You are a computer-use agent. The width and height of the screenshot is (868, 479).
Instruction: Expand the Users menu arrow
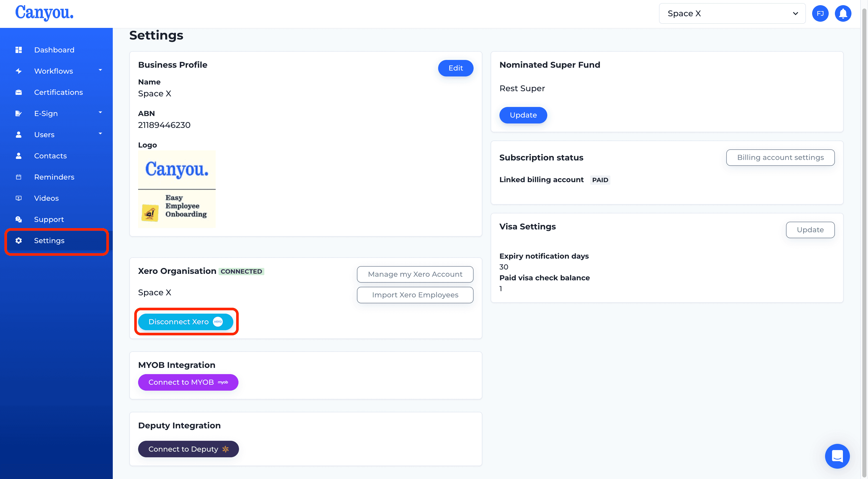pos(99,134)
